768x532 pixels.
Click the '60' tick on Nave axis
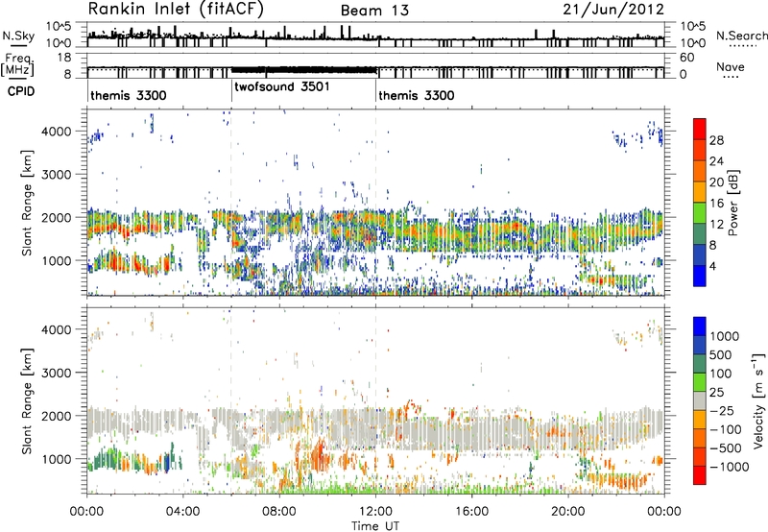(x=686, y=58)
